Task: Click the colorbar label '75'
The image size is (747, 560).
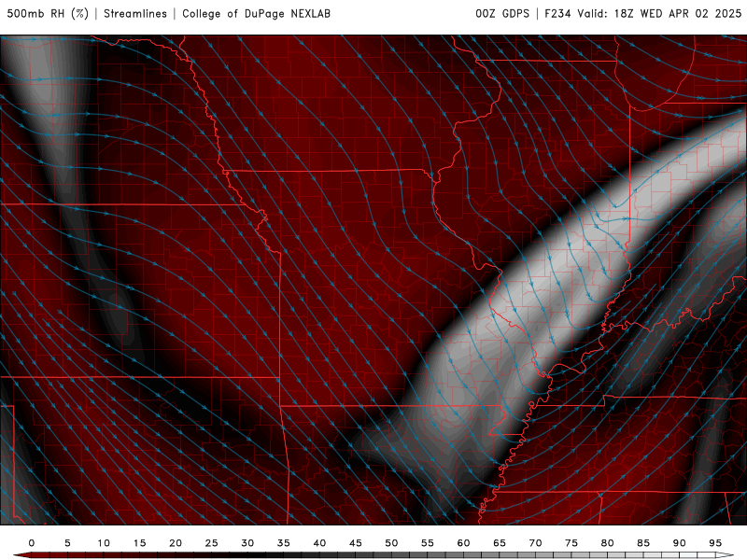Action: point(571,543)
